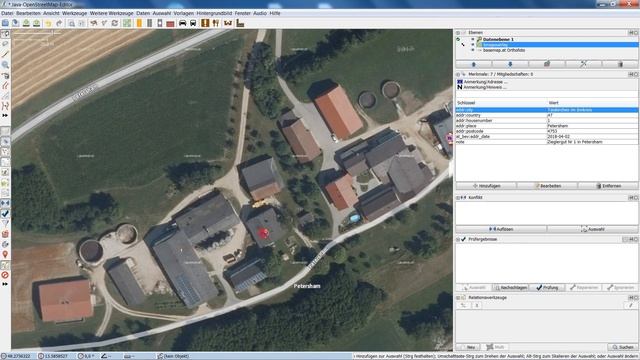Image resolution: width=640 pixels, height=360 pixels.
Task: Open the Vorlagen menu
Action: [x=183, y=13]
